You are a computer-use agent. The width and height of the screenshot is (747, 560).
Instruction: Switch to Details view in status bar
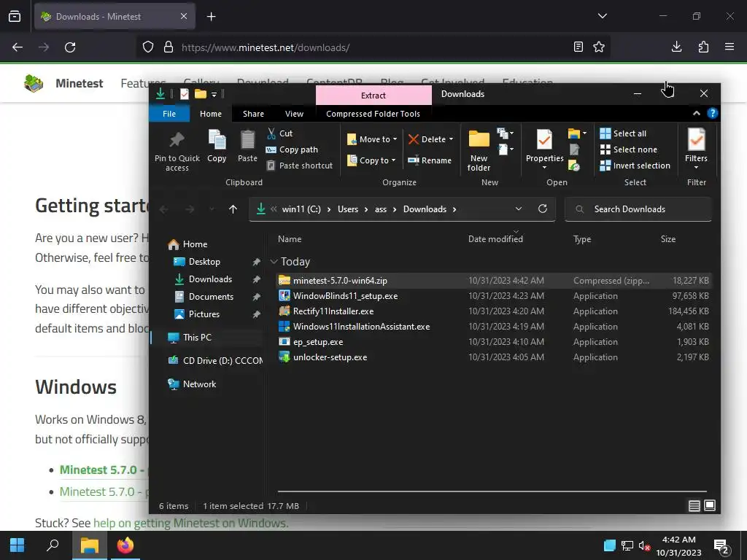[x=694, y=506]
